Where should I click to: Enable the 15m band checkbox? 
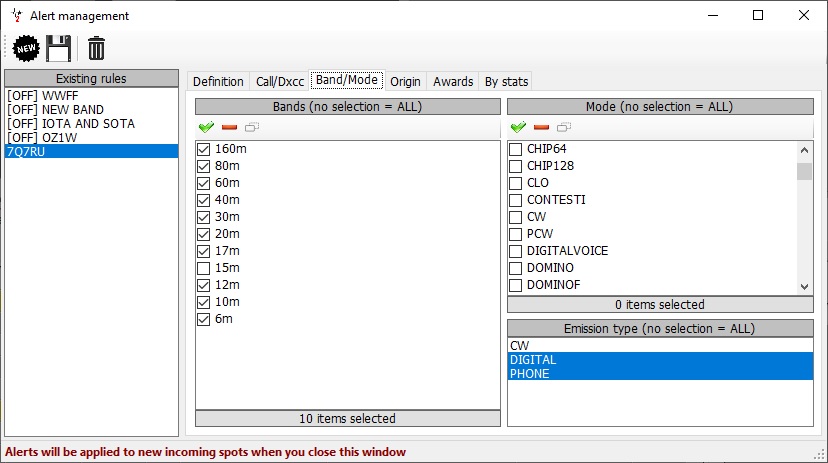click(203, 268)
